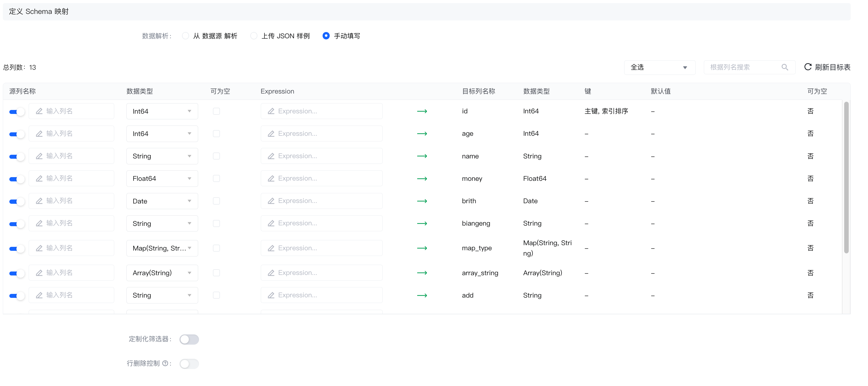Check the nullable box in the biangeng row
868x386 pixels.
pyautogui.click(x=216, y=223)
